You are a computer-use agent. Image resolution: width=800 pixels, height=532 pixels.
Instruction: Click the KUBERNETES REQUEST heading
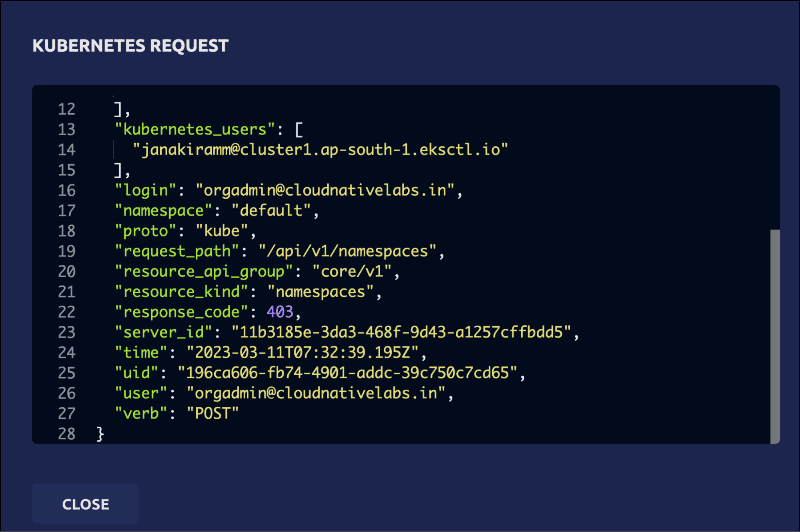[130, 46]
